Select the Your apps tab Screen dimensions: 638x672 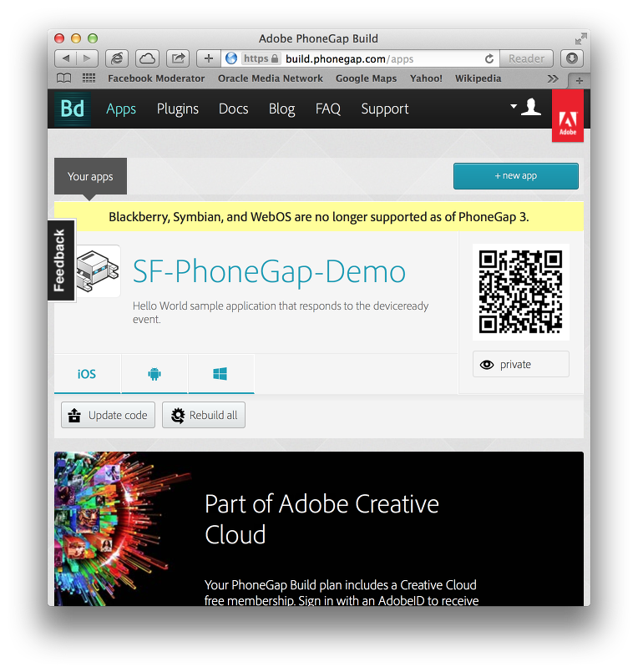pyautogui.click(x=90, y=177)
